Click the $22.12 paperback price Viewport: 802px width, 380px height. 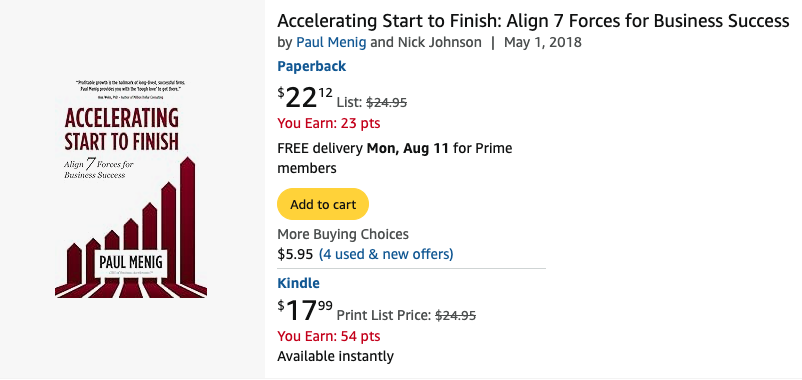tap(305, 98)
